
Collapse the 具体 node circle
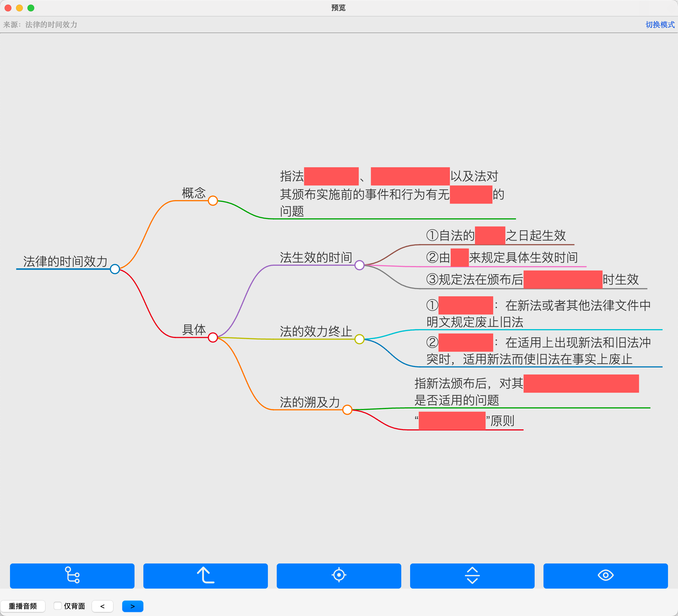(213, 337)
